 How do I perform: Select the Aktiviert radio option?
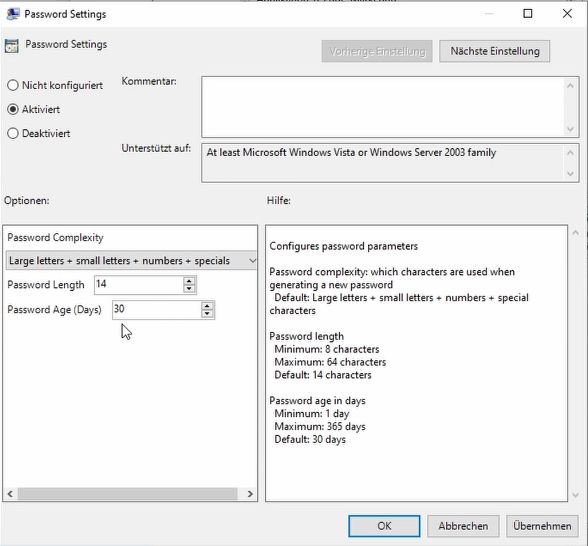[13, 109]
